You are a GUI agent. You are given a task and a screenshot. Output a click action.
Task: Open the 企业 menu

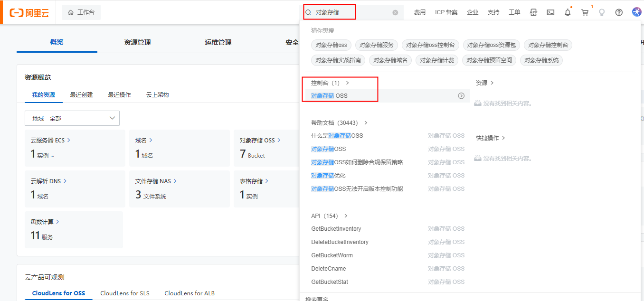473,12
